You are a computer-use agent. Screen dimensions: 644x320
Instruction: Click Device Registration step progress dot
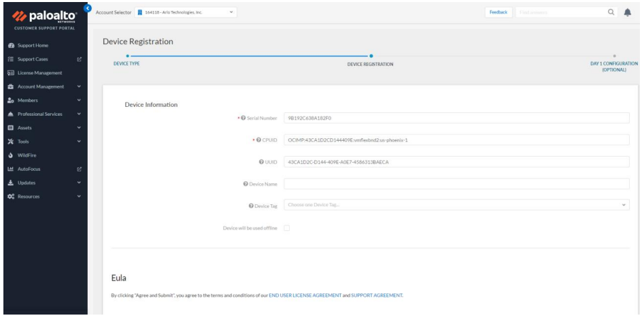point(371,56)
